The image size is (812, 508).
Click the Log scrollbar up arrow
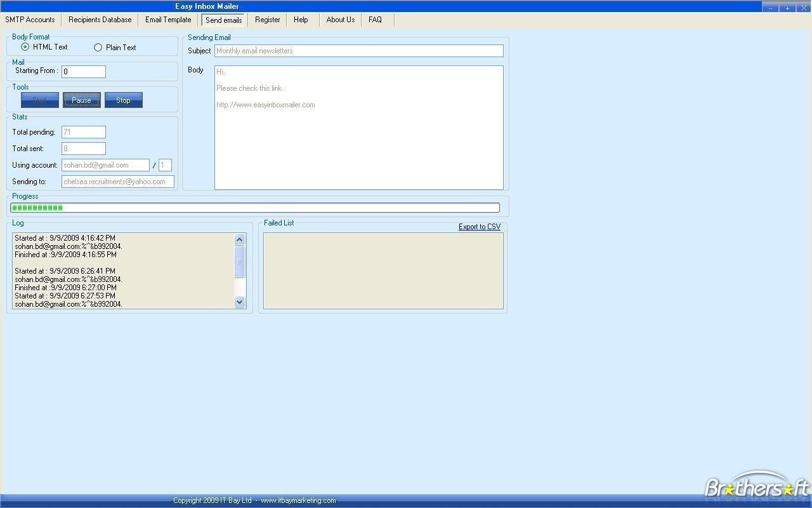[240, 239]
